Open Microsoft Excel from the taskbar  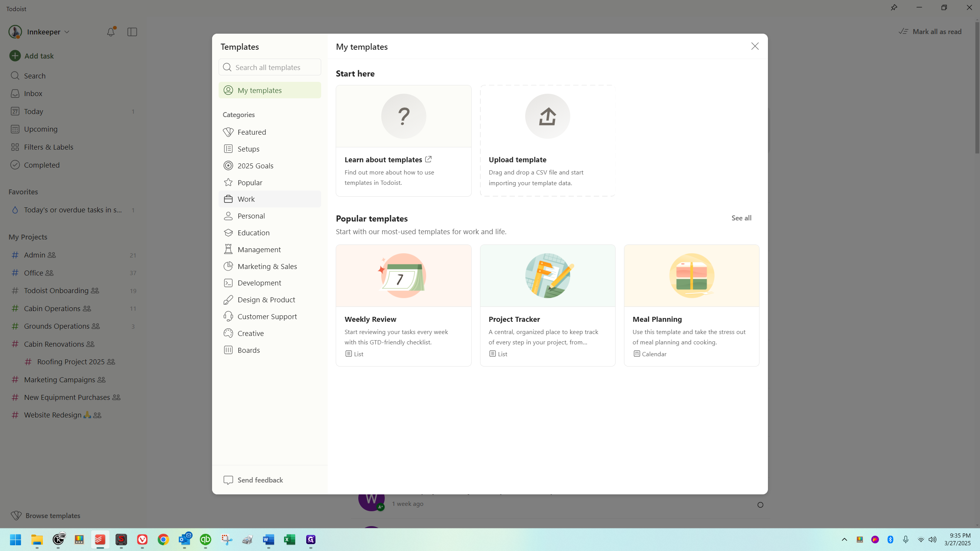tap(290, 540)
